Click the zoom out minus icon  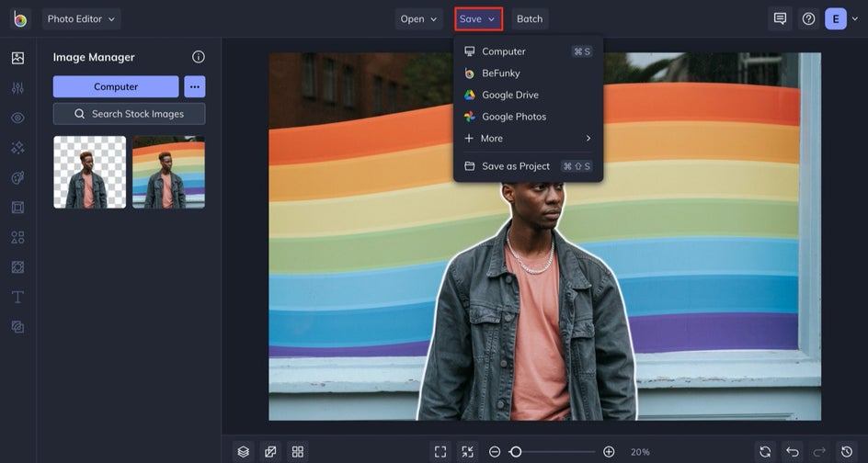pyautogui.click(x=495, y=452)
